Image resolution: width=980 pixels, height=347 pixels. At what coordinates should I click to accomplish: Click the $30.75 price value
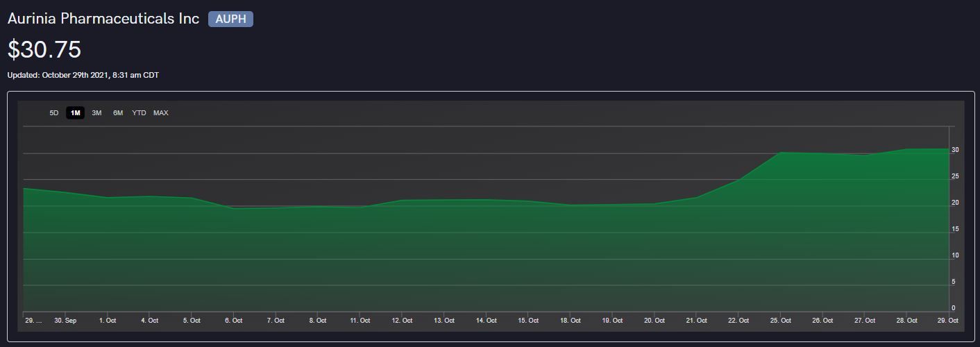point(44,50)
